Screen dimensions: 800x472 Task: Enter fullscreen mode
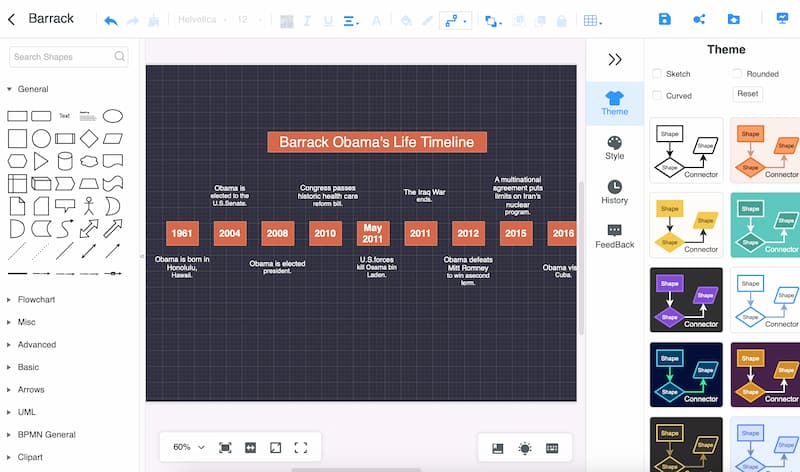point(301,448)
